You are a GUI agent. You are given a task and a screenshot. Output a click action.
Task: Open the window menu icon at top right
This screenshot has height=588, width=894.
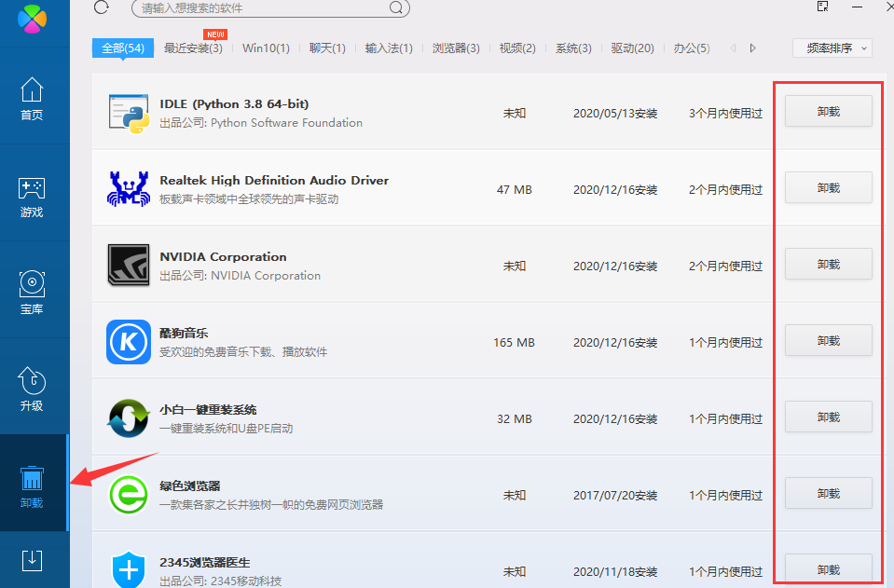click(823, 7)
